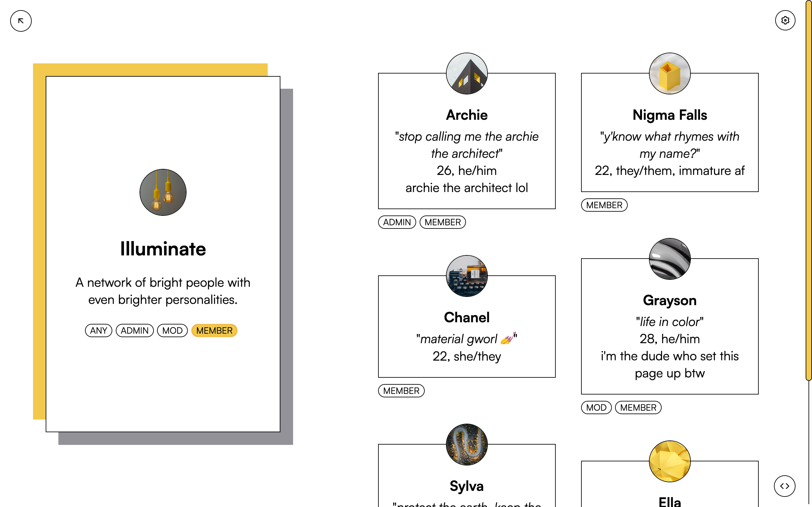Open Sylva's river avatar

tap(466, 444)
